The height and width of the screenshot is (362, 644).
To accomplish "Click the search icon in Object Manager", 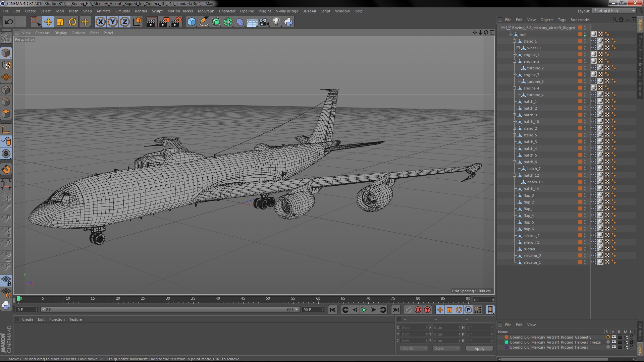I will coord(614,20).
